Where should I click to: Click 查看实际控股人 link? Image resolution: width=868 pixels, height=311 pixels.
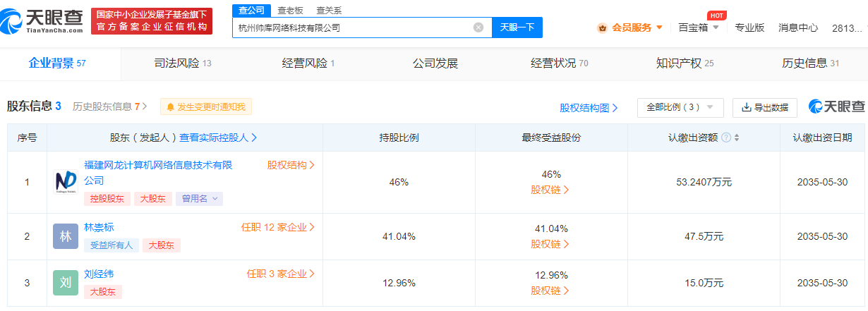[x=219, y=138]
